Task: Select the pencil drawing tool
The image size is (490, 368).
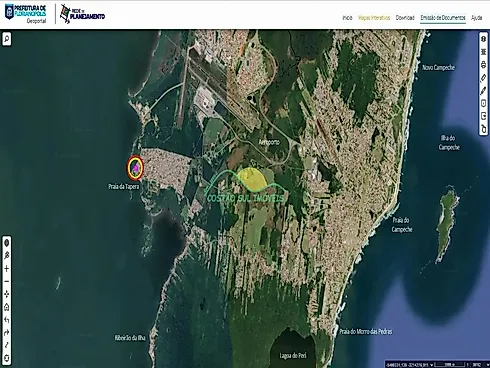Action: (483, 91)
